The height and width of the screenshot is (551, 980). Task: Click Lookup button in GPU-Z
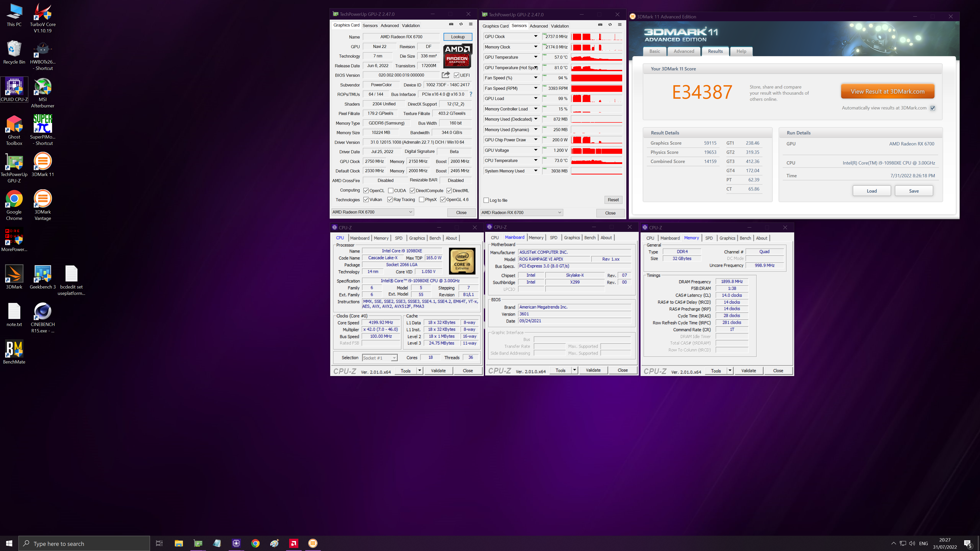click(x=458, y=37)
